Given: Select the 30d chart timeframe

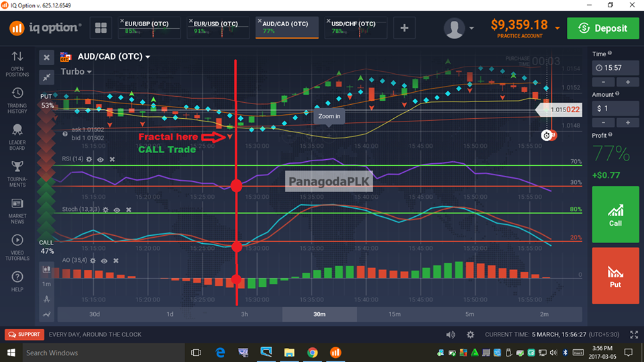Looking at the screenshot, I should pyautogui.click(x=95, y=314).
